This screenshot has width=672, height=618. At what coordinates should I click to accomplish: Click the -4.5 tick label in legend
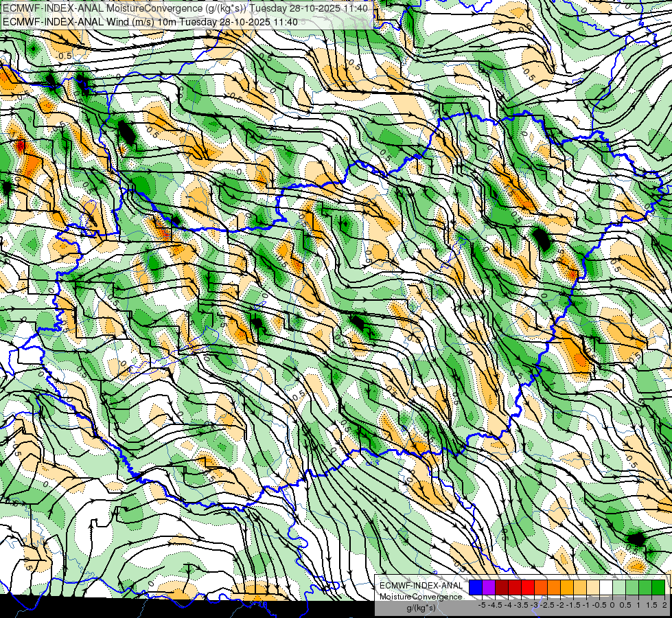[495, 605]
